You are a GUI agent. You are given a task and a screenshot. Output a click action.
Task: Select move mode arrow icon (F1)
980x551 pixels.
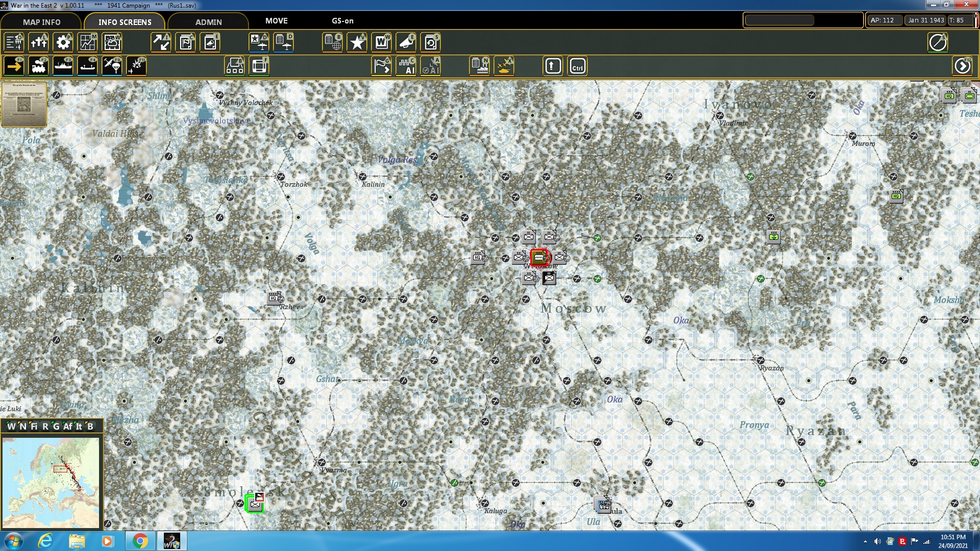click(x=14, y=66)
